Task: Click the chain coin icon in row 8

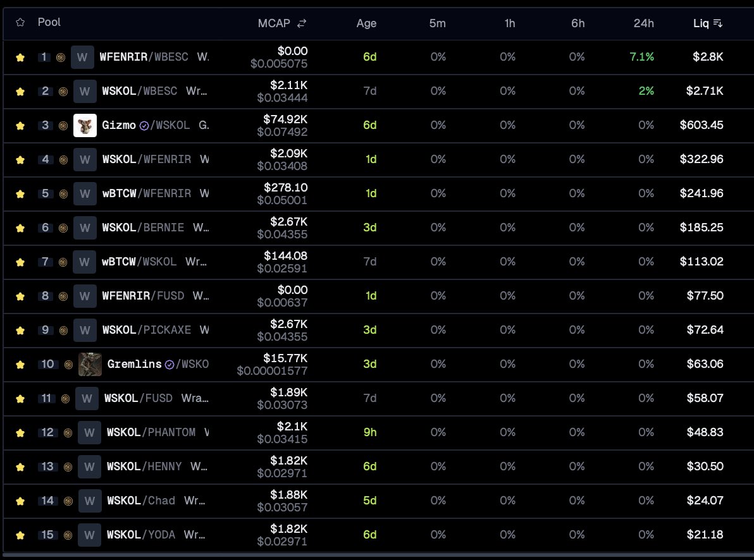Action: click(x=63, y=296)
